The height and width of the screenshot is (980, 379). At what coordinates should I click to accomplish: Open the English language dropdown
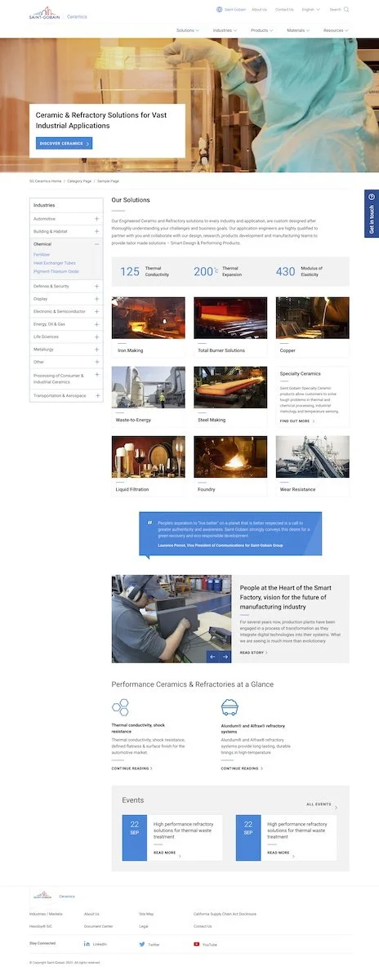(x=311, y=10)
